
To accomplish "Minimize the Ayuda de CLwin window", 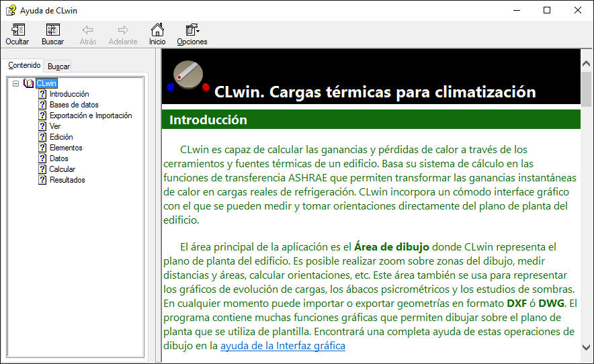I will pos(517,10).
